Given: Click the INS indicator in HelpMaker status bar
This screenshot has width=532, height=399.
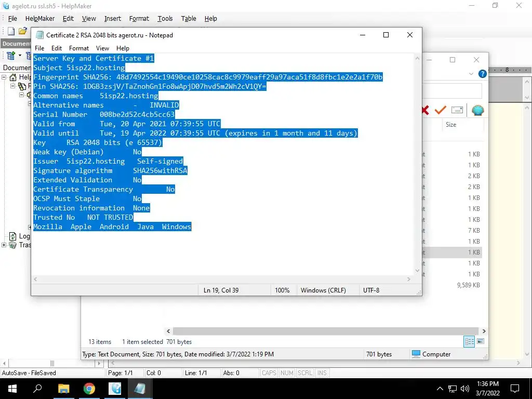Looking at the screenshot, I should [x=322, y=373].
